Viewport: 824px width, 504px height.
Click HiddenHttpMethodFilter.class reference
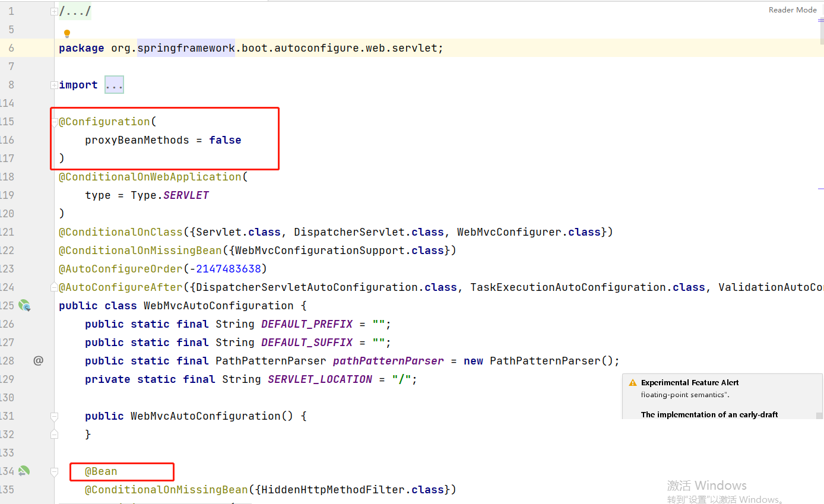[353, 490]
